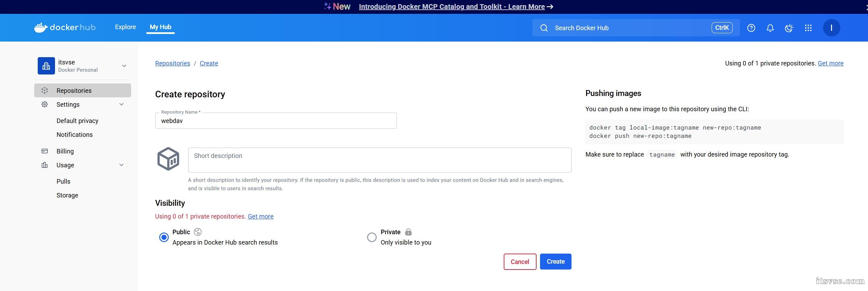The width and height of the screenshot is (868, 291).
Task: Click the repository cube image icon
Action: click(x=168, y=159)
